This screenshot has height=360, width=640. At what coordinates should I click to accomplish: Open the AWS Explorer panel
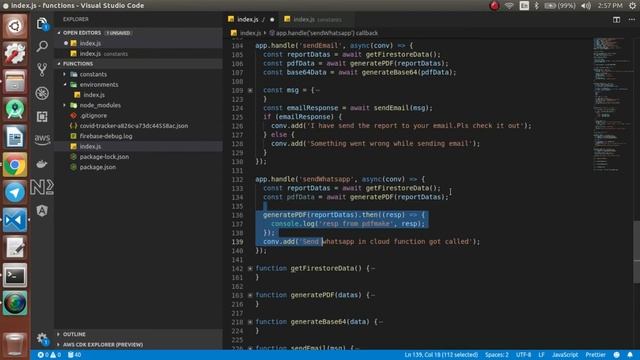42,139
